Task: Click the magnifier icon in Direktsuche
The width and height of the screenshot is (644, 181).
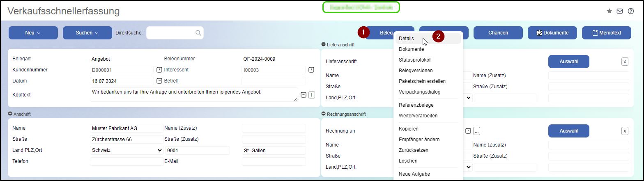Action: tap(198, 33)
